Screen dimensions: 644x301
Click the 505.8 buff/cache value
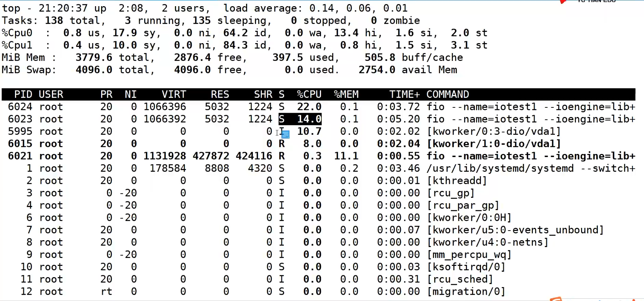[414, 57]
